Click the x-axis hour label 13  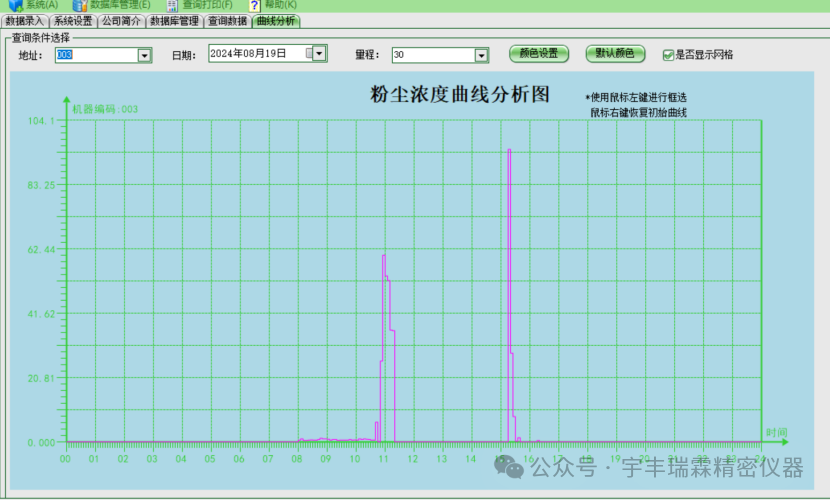(441, 459)
